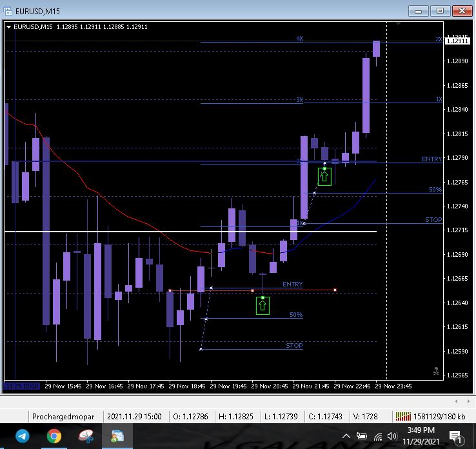
Task: Select the upper green buy arrow
Action: [x=324, y=176]
